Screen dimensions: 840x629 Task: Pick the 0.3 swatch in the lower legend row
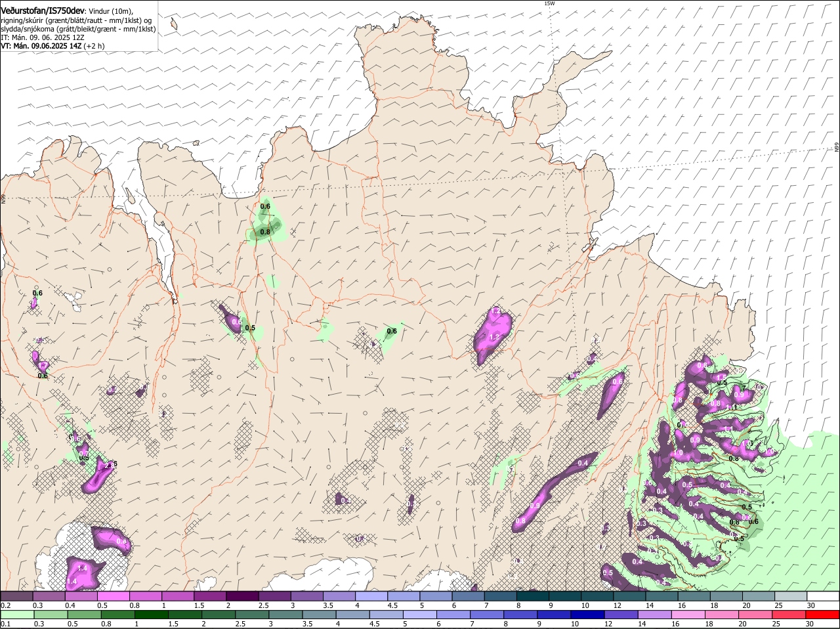51,615
